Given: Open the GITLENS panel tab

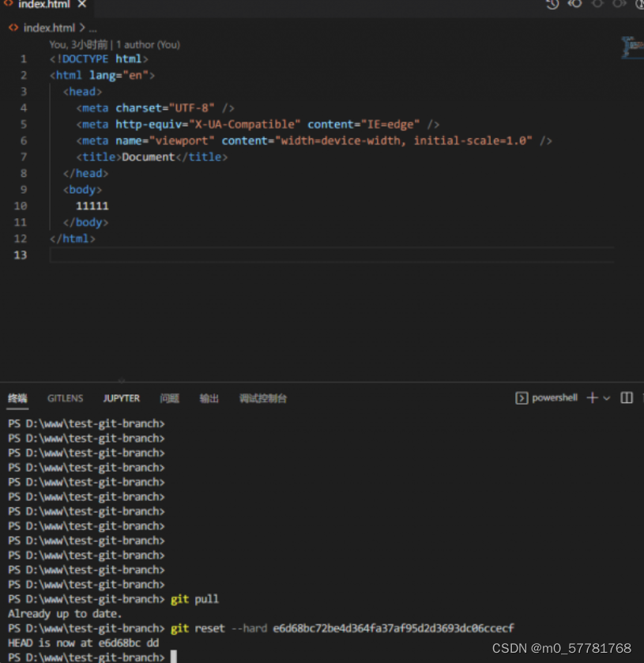Looking at the screenshot, I should 65,397.
